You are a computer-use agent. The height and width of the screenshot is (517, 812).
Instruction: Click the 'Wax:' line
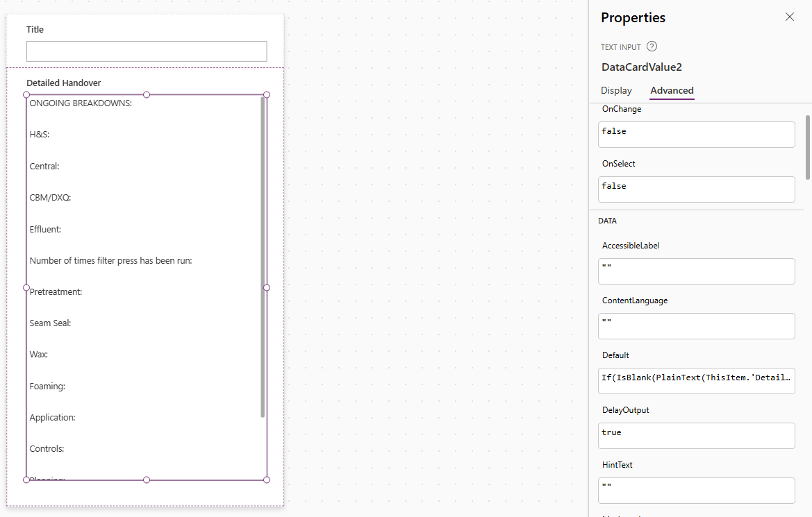coord(39,355)
